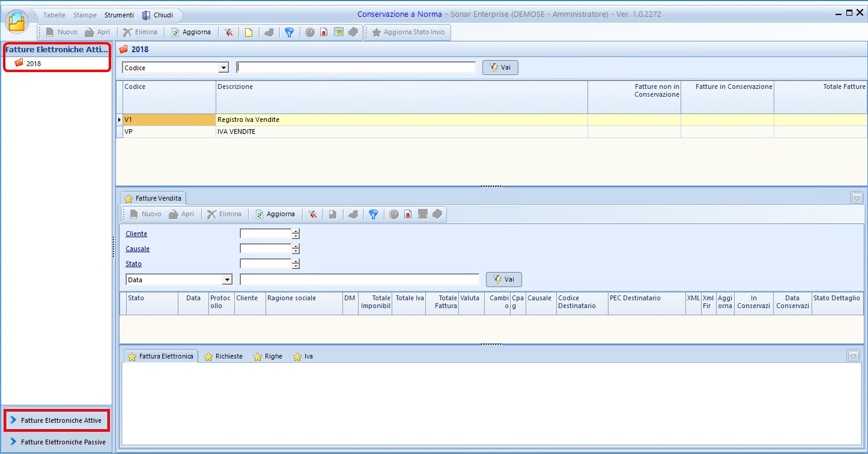Click Aggiorna in the top toolbar

click(x=191, y=32)
